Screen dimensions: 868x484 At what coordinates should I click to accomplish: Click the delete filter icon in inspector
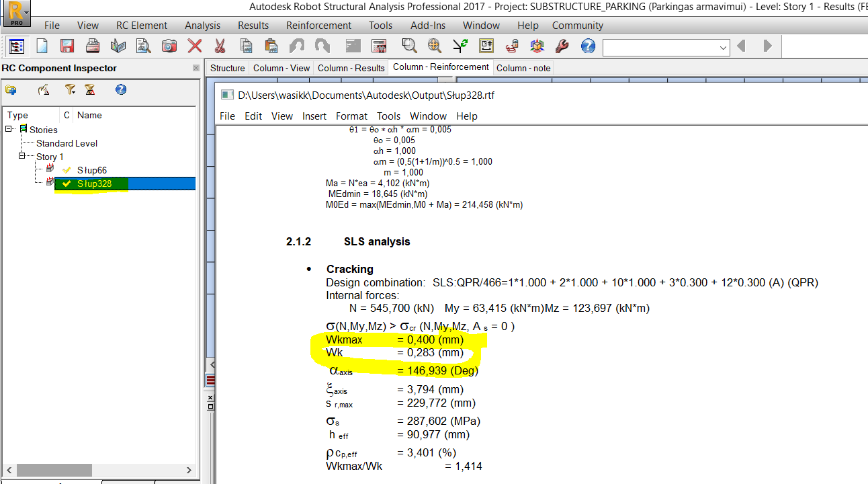90,89
